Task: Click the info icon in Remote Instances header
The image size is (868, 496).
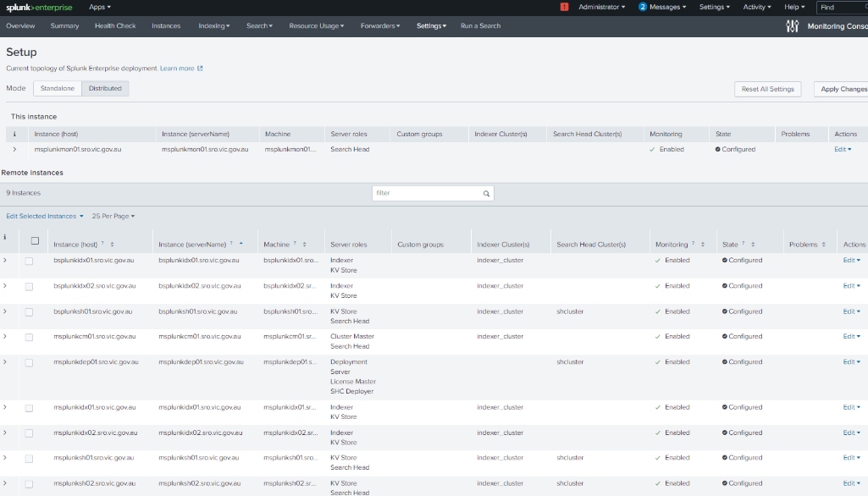Action: click(5, 237)
